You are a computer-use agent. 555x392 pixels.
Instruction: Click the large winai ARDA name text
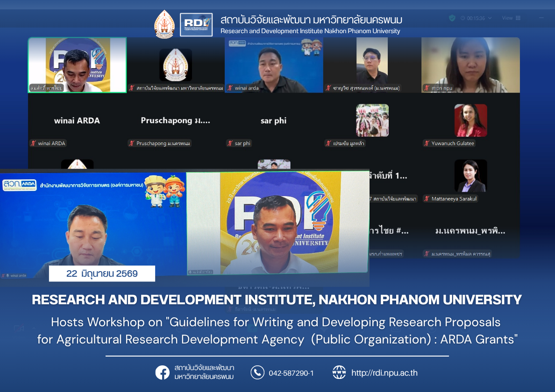coord(77,120)
